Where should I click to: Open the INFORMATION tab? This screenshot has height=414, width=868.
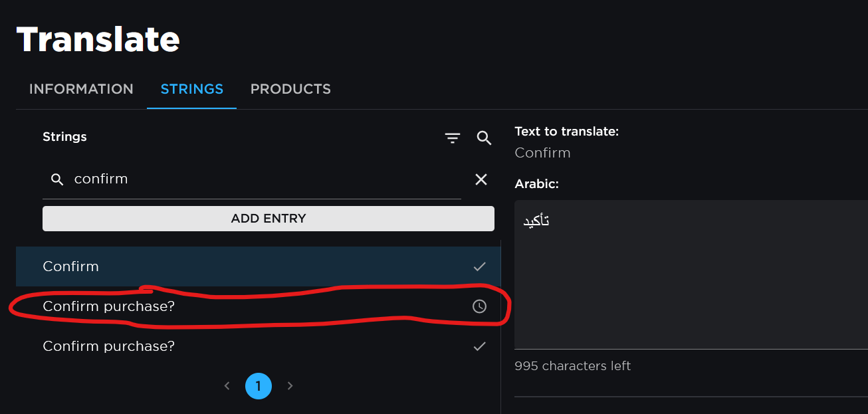[81, 88]
